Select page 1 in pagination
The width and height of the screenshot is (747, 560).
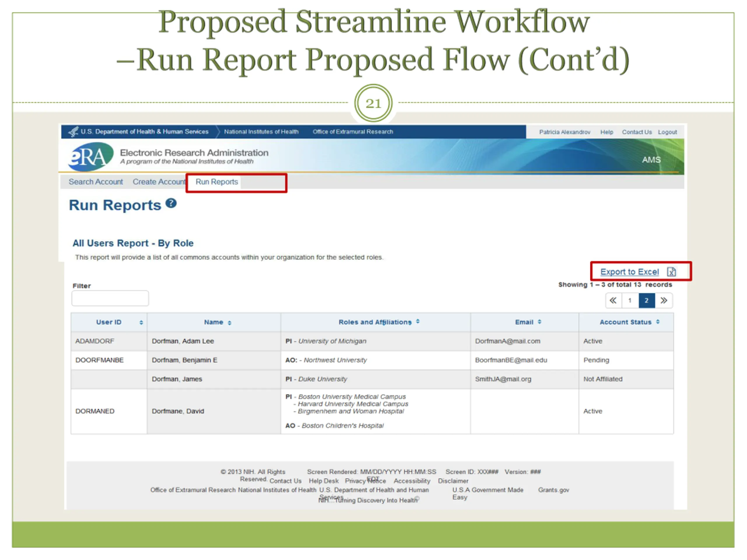(x=629, y=300)
